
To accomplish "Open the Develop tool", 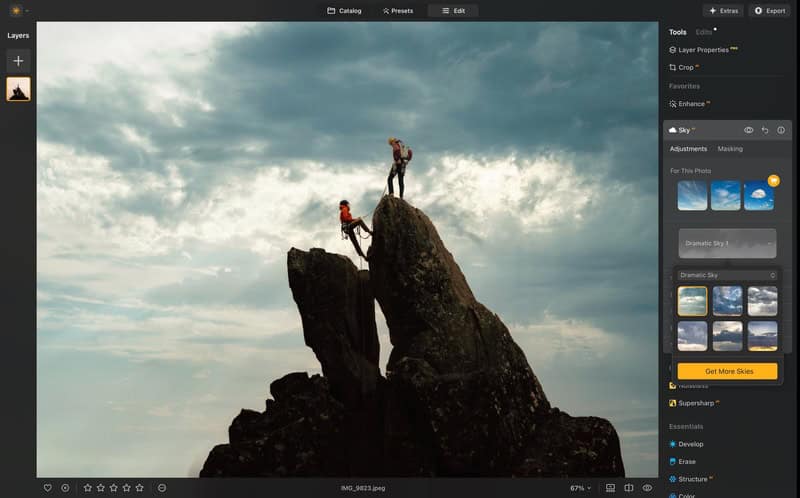I will pyautogui.click(x=691, y=443).
